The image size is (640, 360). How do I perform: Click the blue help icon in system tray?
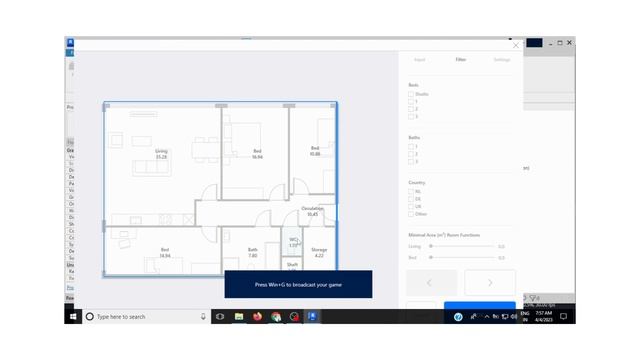pyautogui.click(x=458, y=317)
